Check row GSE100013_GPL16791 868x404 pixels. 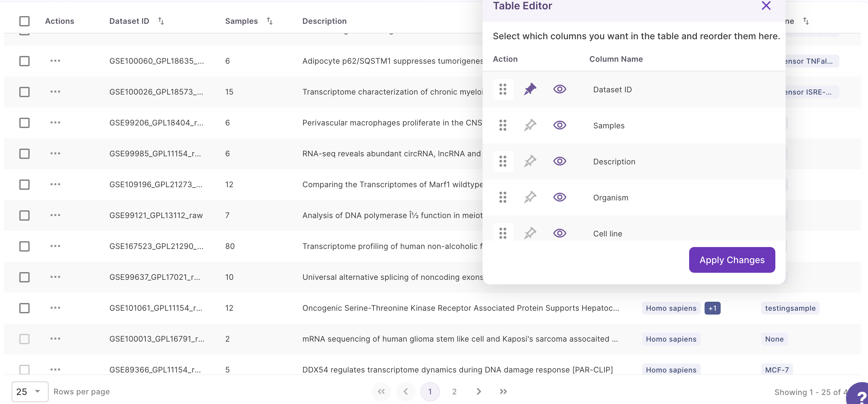click(x=24, y=339)
